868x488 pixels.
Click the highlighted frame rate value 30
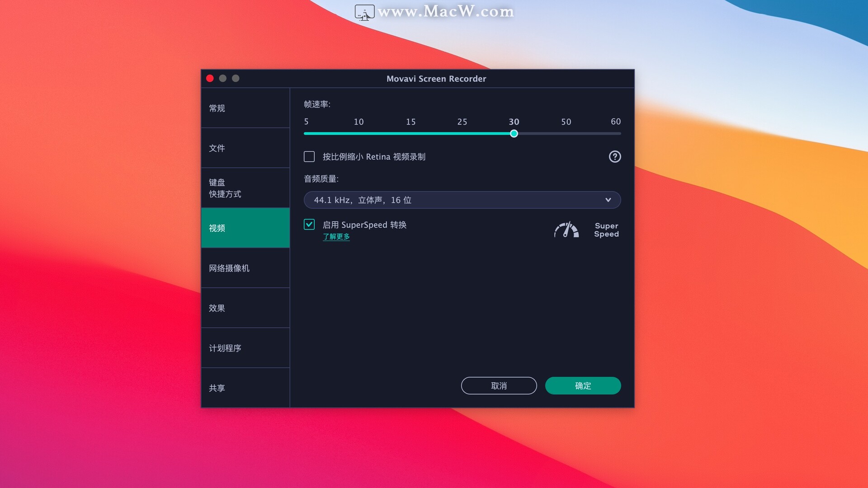click(514, 122)
